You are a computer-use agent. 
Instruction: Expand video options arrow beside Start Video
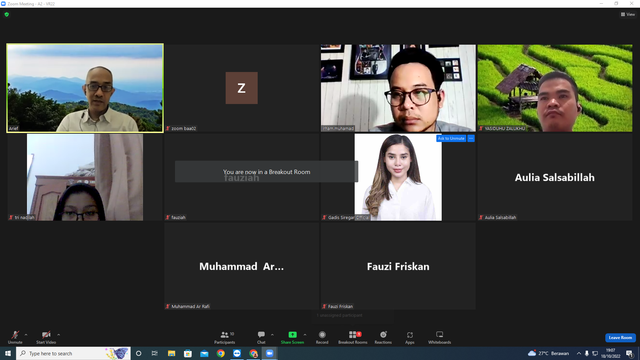59,335
